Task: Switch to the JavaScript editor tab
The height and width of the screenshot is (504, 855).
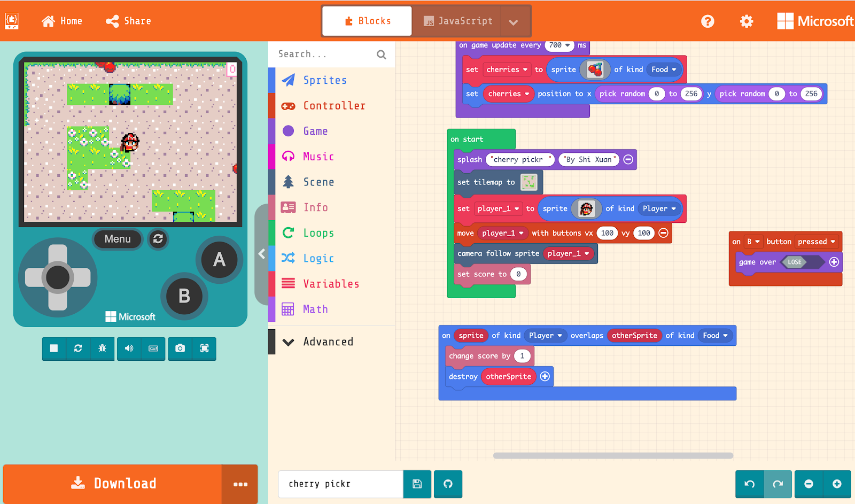Action: coord(457,21)
